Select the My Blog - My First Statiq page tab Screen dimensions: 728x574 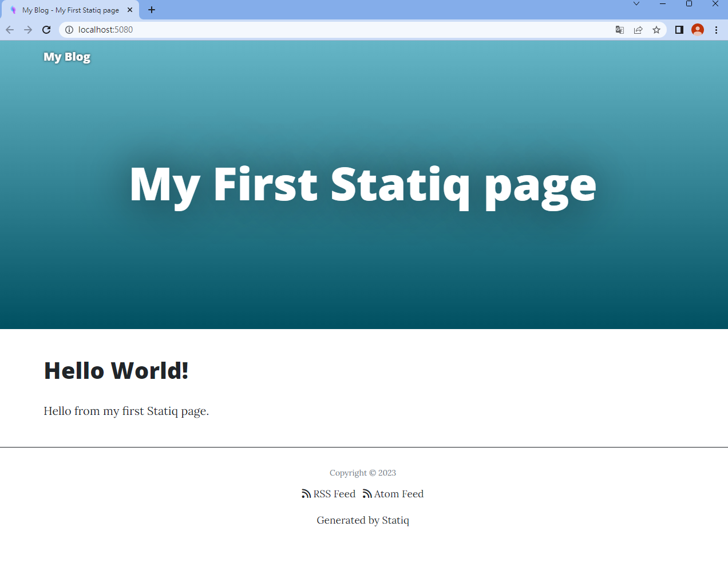[70, 10]
